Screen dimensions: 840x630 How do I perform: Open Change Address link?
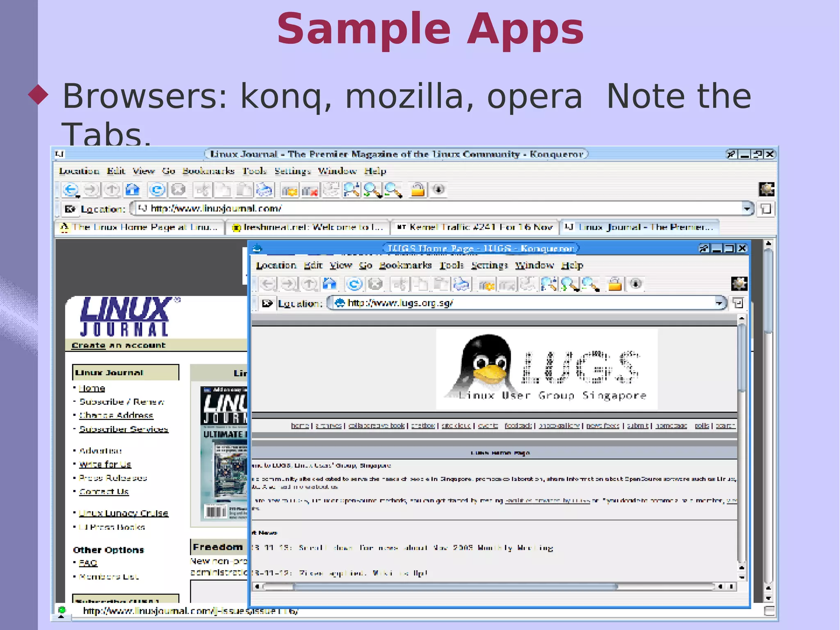(x=116, y=415)
